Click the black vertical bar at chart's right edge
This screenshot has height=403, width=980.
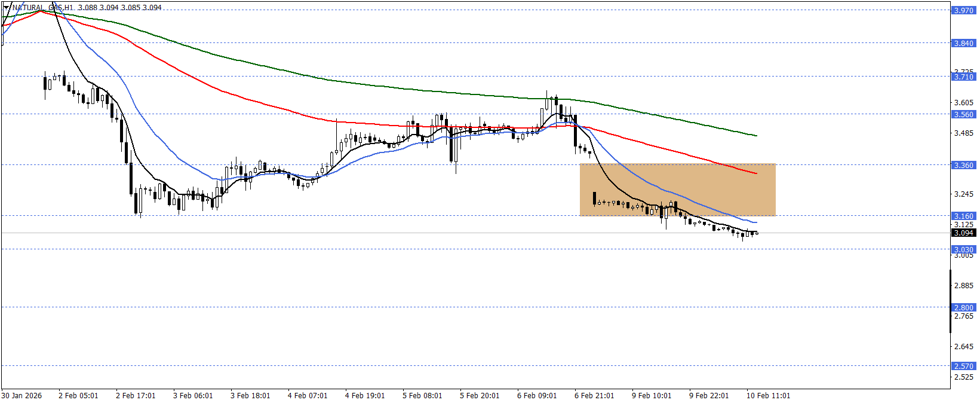[950, 301]
